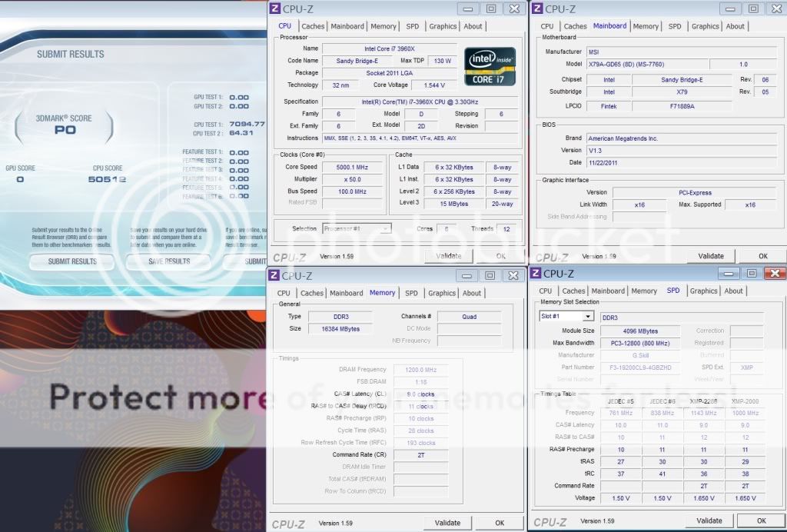Maximize the CPU-Z window showing the Memory tab

coord(490,274)
